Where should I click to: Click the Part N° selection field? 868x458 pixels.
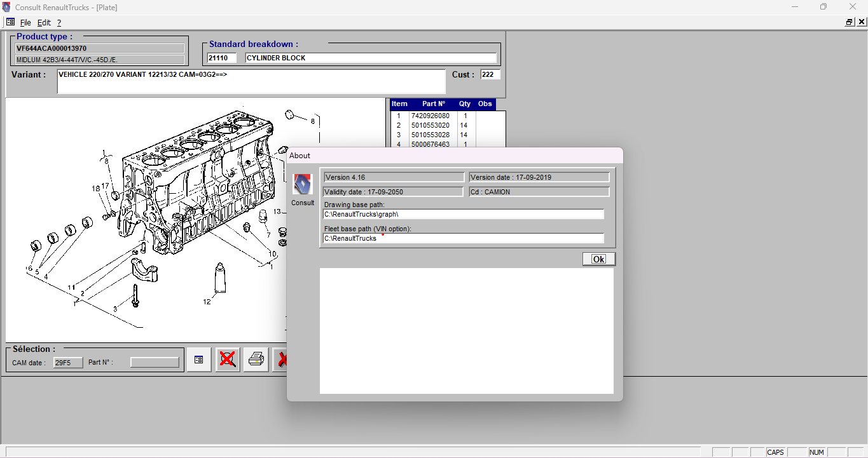[x=155, y=363]
